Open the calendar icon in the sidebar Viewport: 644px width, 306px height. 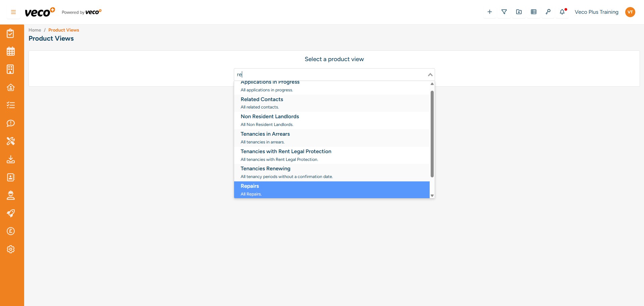coord(11,51)
